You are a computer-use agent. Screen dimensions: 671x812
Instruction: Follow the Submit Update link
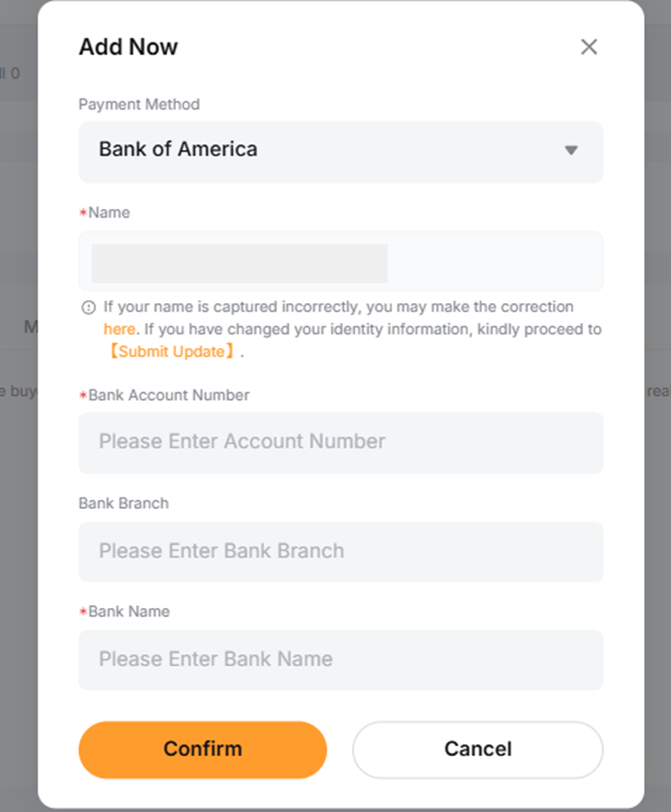pos(172,352)
